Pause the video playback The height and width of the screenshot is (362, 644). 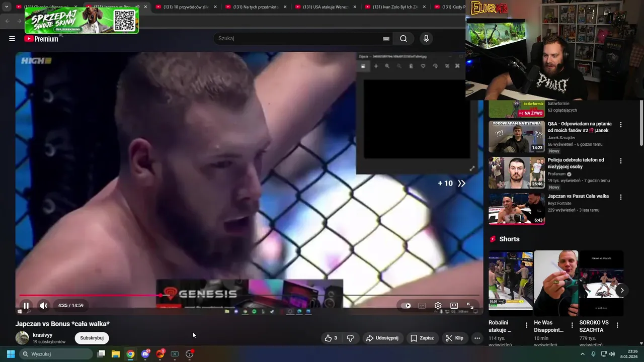coord(26,305)
